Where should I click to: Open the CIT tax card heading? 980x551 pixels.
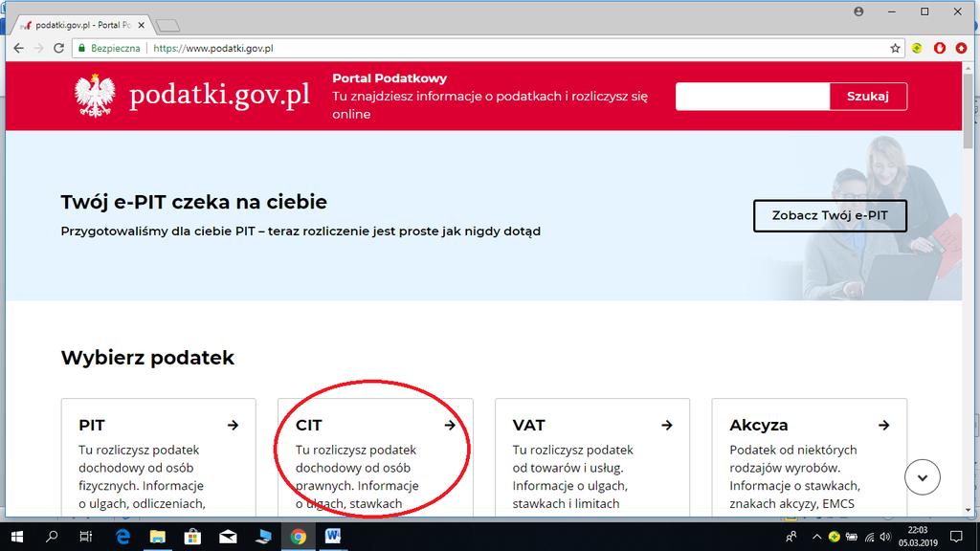pyautogui.click(x=309, y=425)
